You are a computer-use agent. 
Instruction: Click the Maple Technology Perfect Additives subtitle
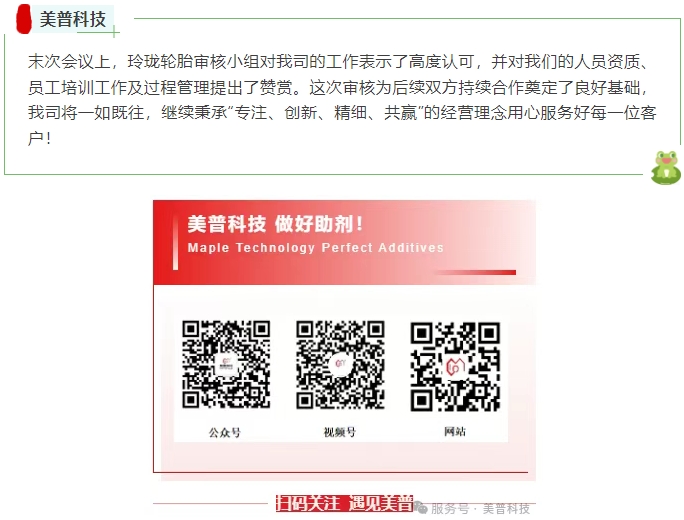[x=315, y=248]
